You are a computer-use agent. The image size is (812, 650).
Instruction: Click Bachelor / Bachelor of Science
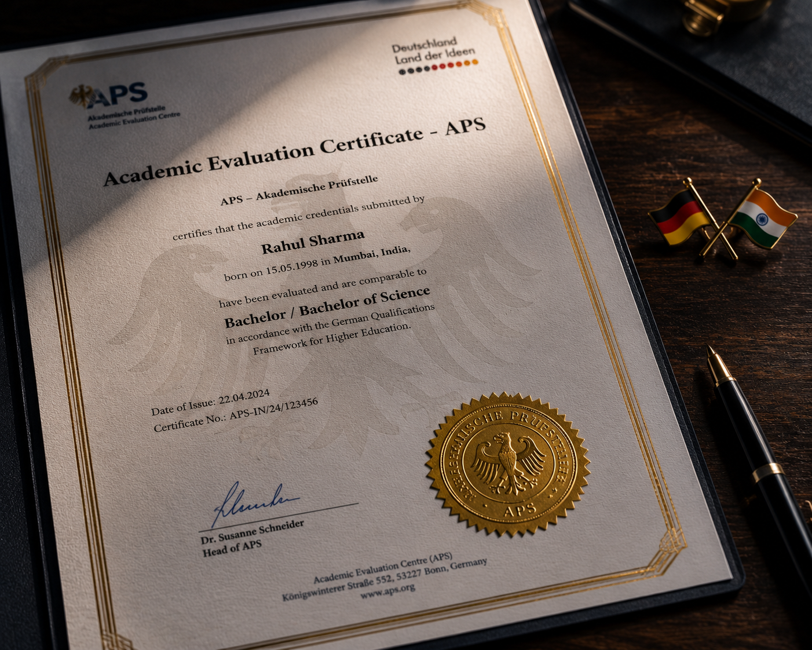tap(327, 307)
